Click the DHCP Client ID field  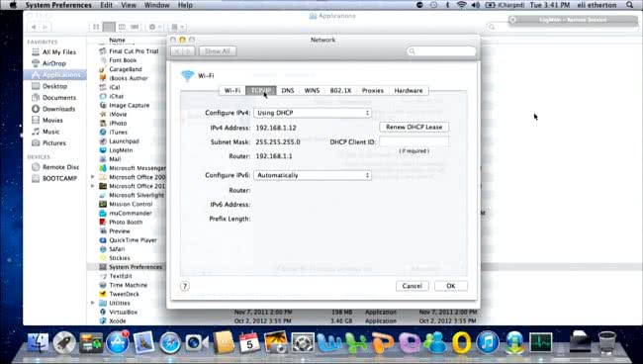(413, 141)
